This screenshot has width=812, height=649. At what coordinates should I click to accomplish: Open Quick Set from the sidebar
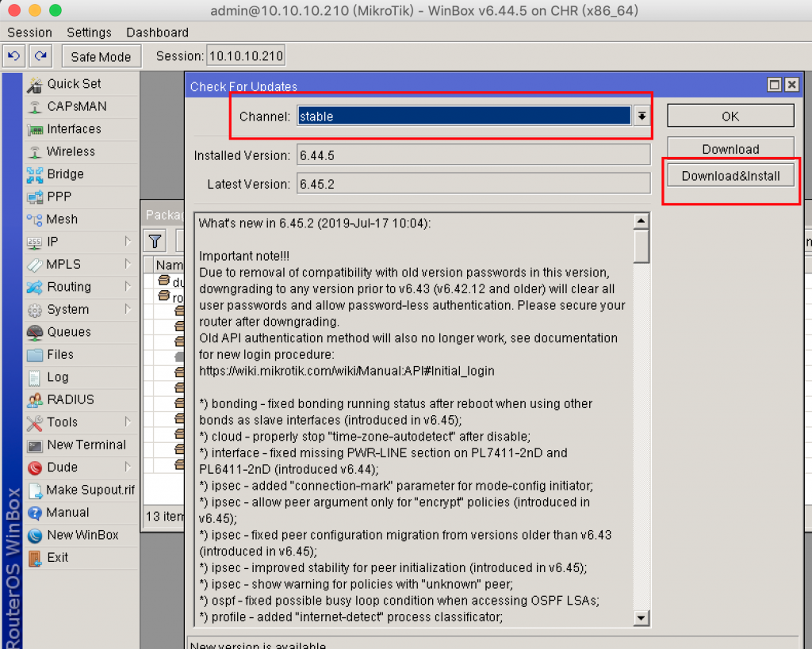[82, 84]
